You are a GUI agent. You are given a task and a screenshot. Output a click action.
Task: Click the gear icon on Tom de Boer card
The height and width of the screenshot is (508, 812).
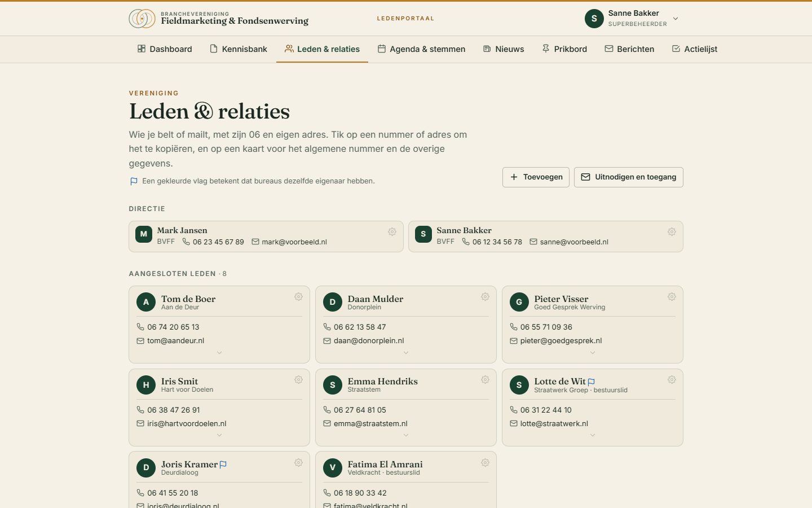(x=298, y=297)
